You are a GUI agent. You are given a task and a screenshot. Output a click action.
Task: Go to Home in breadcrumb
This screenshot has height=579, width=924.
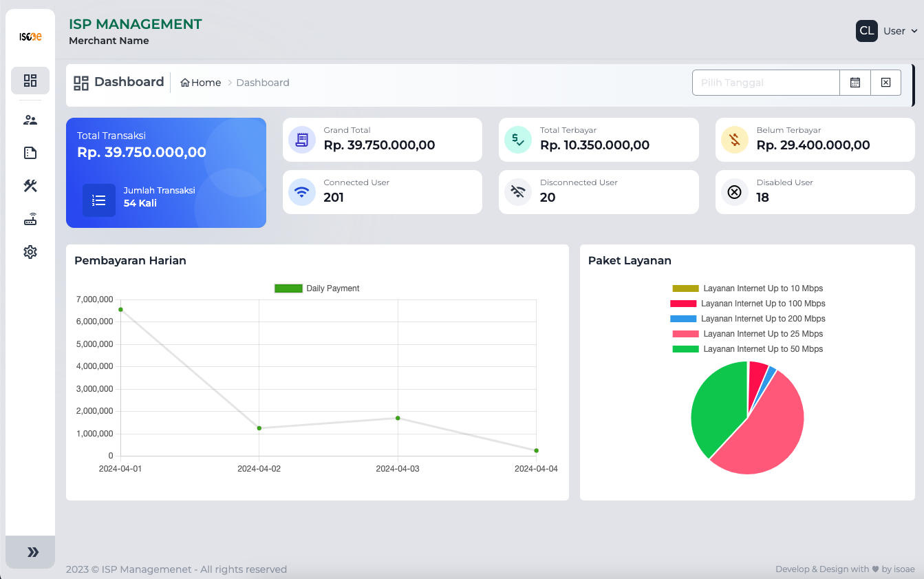(x=201, y=83)
